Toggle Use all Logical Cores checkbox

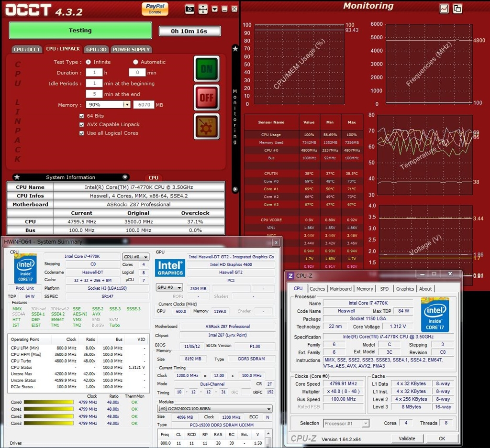81,133
